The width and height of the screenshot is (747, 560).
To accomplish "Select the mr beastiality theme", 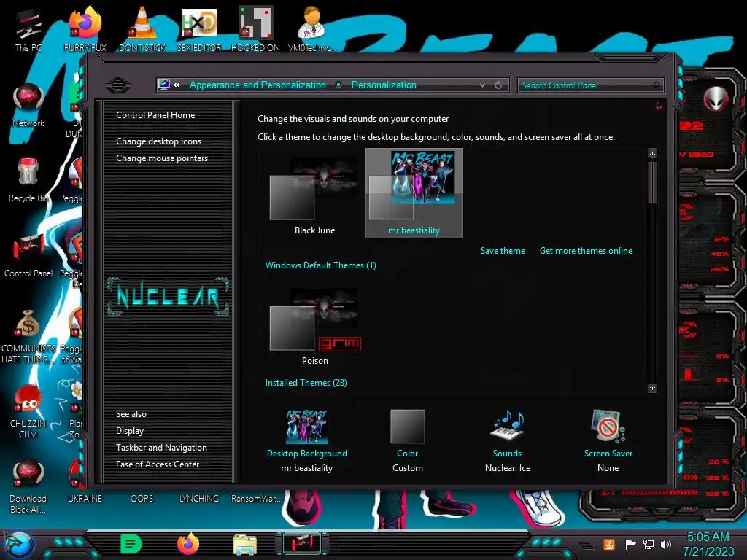I will (414, 192).
